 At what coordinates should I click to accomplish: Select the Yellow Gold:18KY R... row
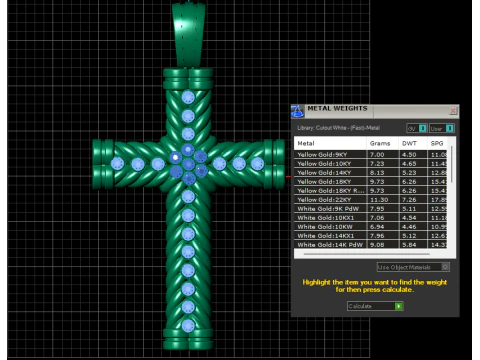(371, 191)
